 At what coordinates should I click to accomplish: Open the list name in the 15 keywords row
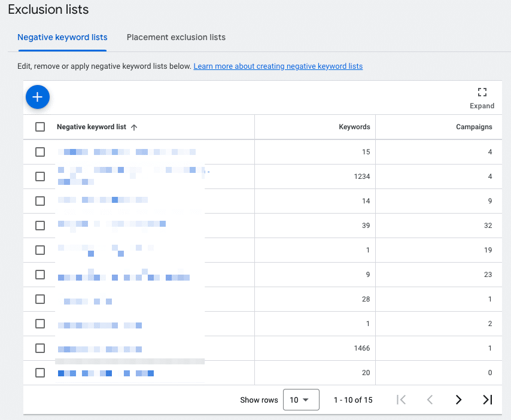point(127,152)
